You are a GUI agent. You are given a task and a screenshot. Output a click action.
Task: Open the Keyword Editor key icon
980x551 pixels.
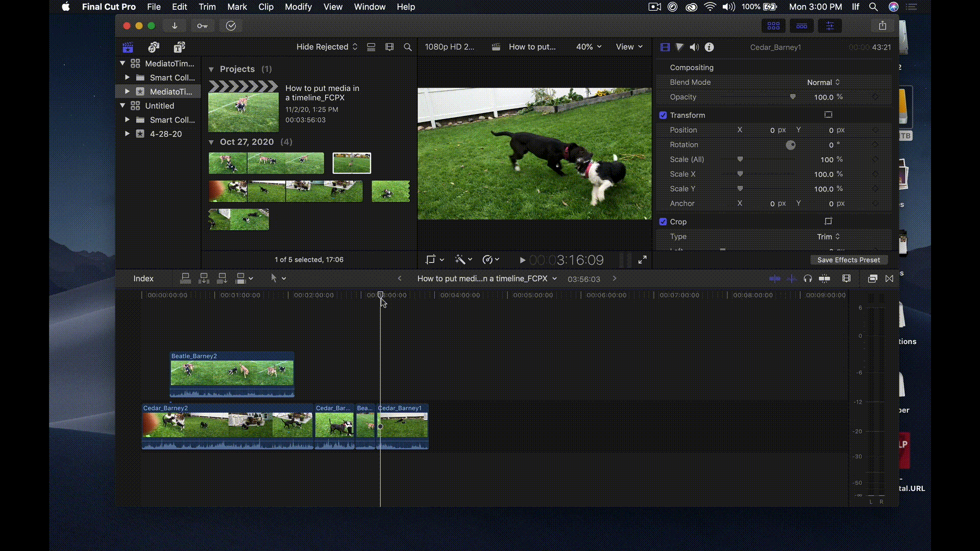[203, 26]
